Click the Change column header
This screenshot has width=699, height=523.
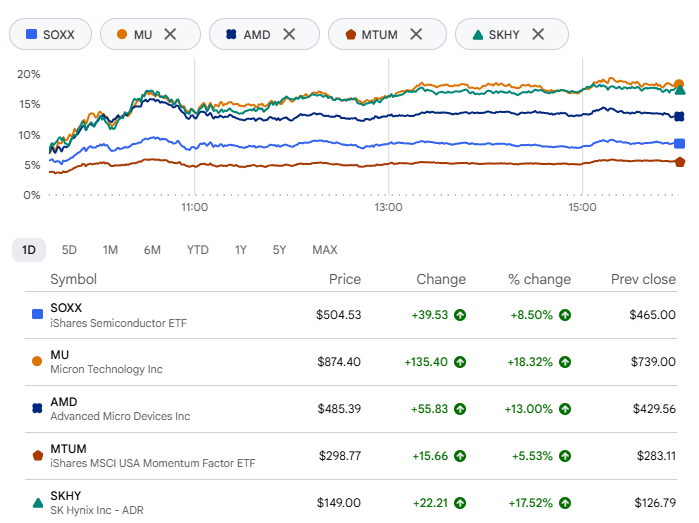pyautogui.click(x=441, y=279)
